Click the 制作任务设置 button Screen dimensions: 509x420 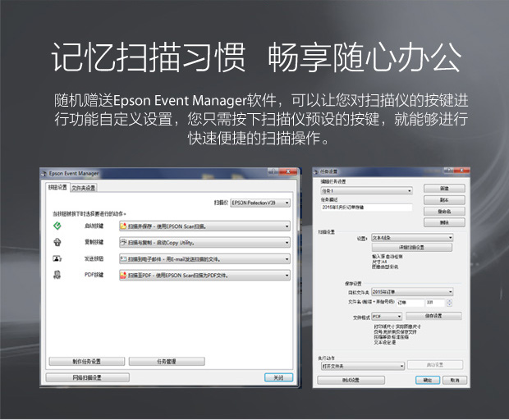(87, 361)
